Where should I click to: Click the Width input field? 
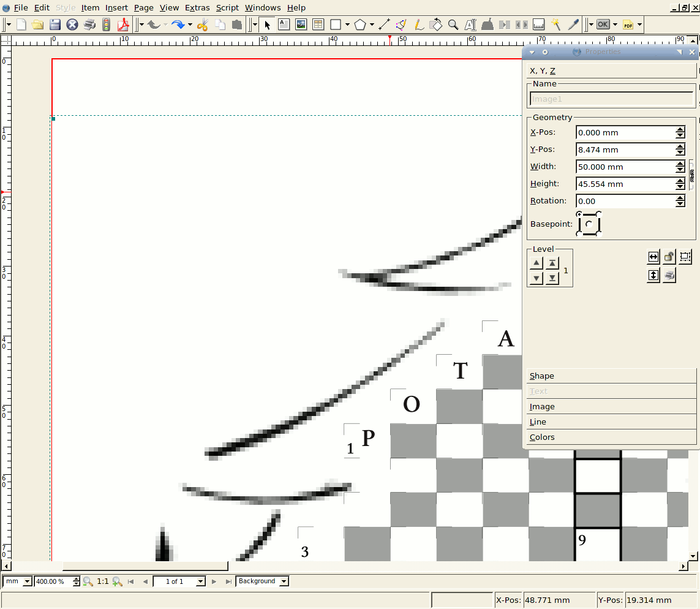pyautogui.click(x=625, y=167)
